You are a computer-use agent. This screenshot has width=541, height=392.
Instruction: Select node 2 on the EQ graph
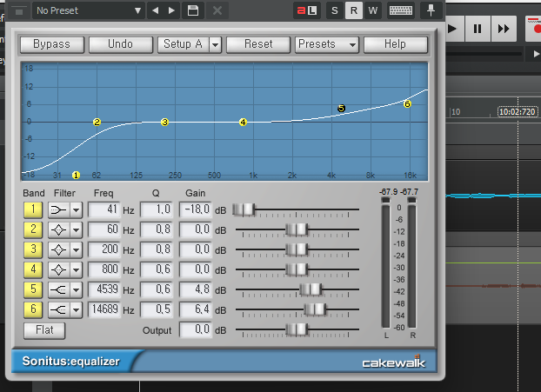[x=97, y=122]
